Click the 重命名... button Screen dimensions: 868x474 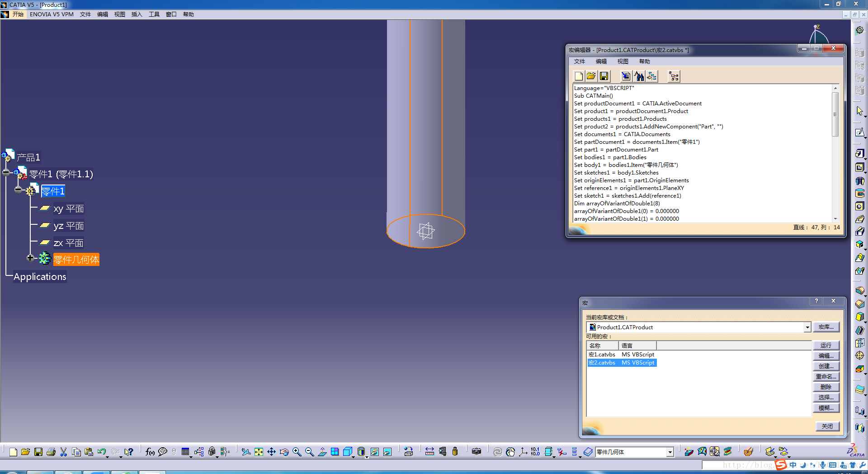click(x=826, y=376)
